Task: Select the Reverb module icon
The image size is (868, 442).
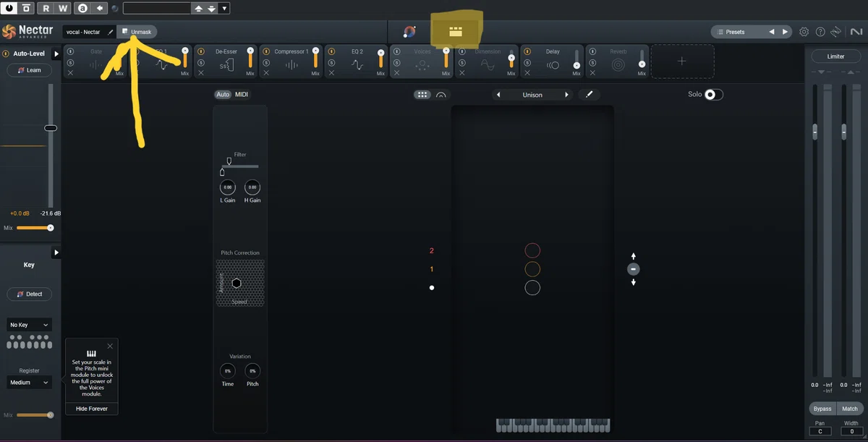Action: tap(618, 65)
